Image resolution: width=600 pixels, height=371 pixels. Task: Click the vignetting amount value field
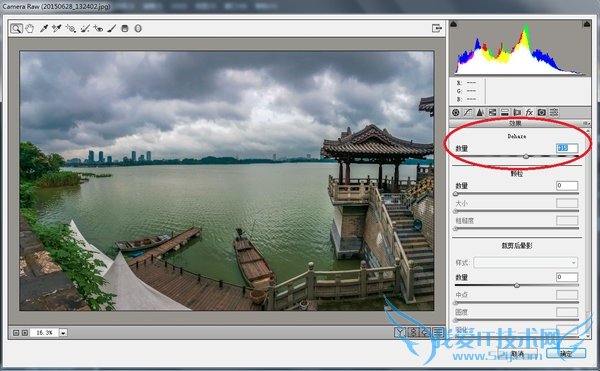567,277
